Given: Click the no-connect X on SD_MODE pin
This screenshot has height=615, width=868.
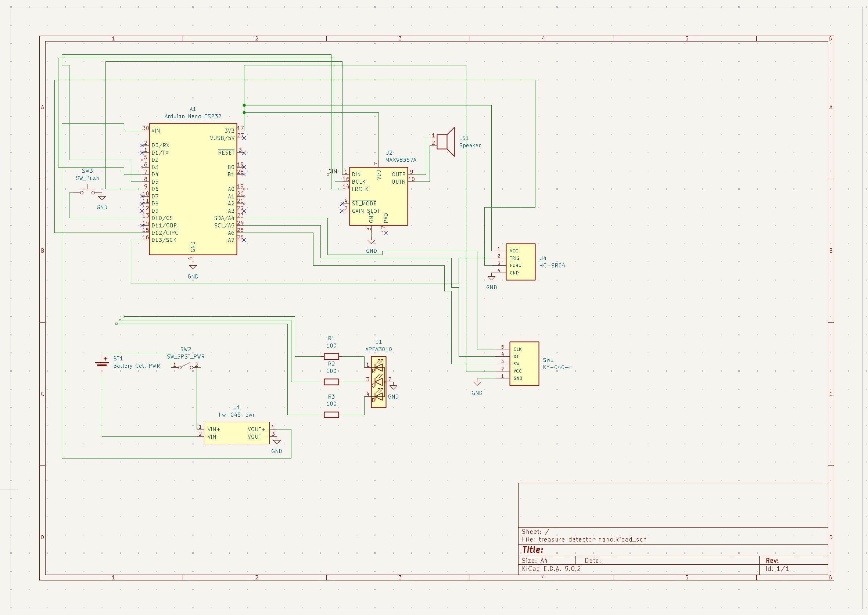Looking at the screenshot, I should 342,204.
